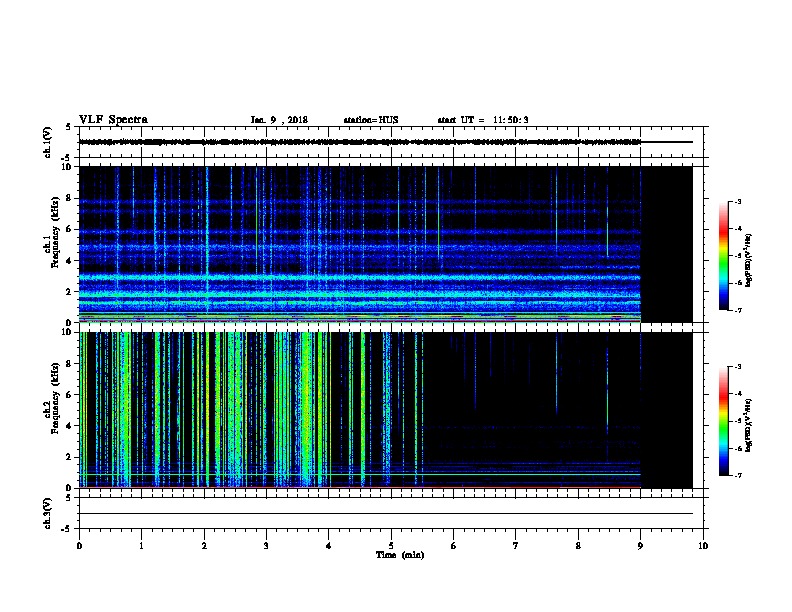Click the ch.2 color bar log(PSD) units label

pos(749,425)
